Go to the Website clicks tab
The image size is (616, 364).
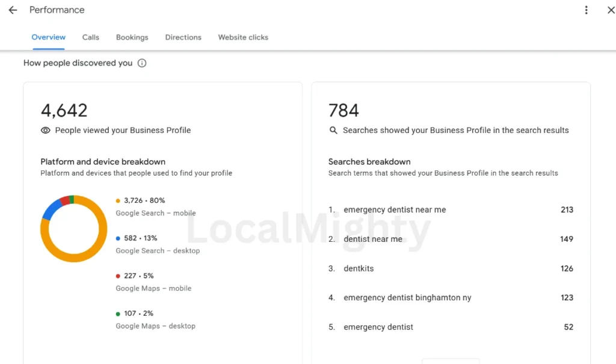click(x=243, y=37)
